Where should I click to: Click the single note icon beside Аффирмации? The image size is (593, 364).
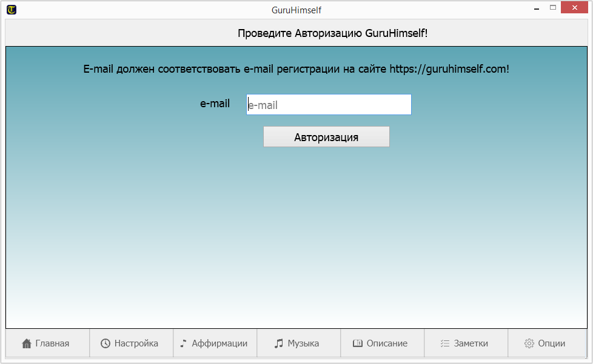click(x=184, y=343)
